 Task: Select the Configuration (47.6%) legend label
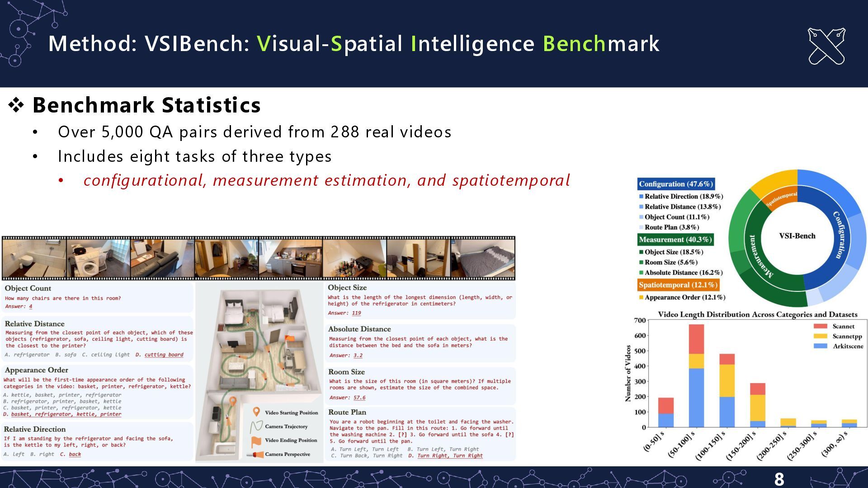pyautogui.click(x=676, y=184)
